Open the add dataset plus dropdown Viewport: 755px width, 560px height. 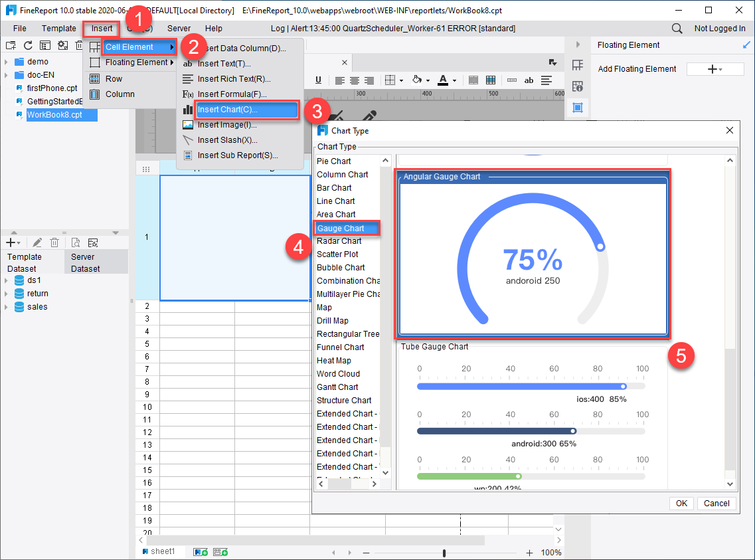13,242
